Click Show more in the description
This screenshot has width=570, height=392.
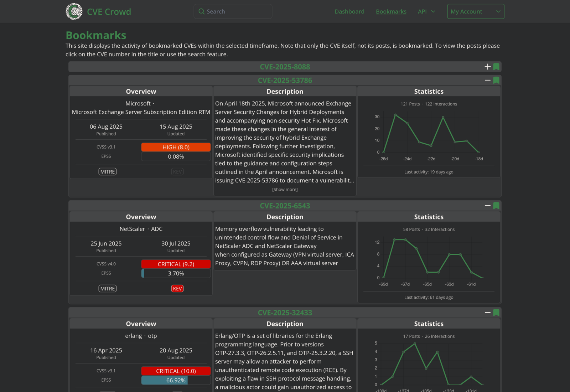click(x=285, y=190)
